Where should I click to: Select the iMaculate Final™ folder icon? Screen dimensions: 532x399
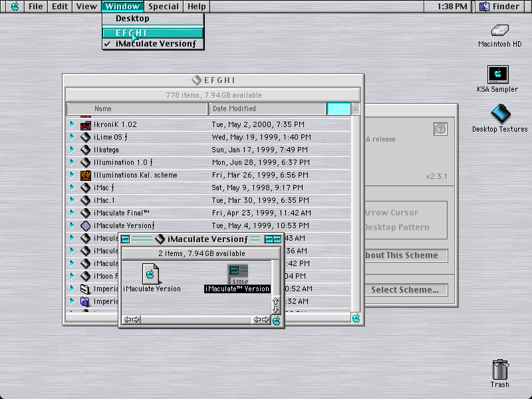coord(86,213)
